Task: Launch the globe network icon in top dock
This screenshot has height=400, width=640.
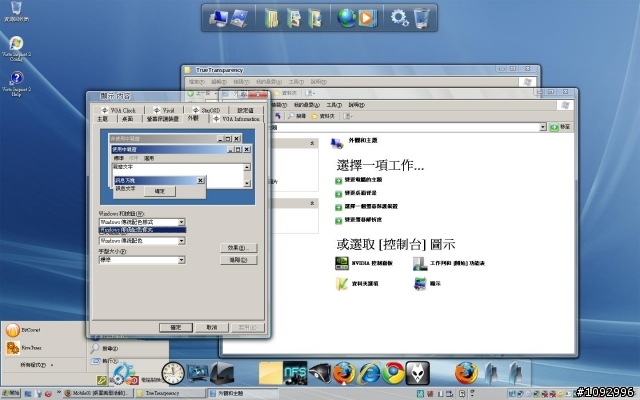Action: (x=347, y=18)
